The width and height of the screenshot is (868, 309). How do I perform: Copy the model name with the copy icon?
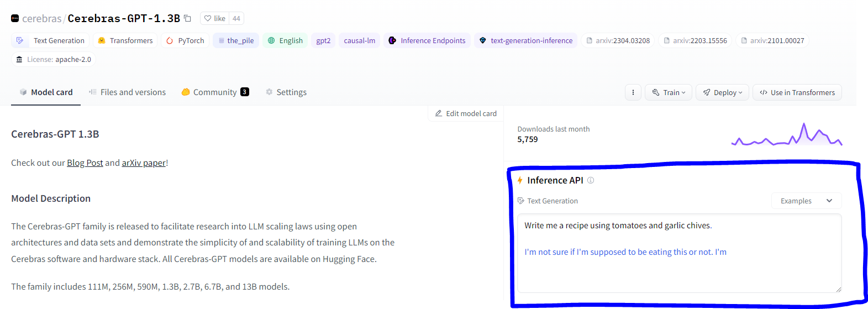(187, 18)
